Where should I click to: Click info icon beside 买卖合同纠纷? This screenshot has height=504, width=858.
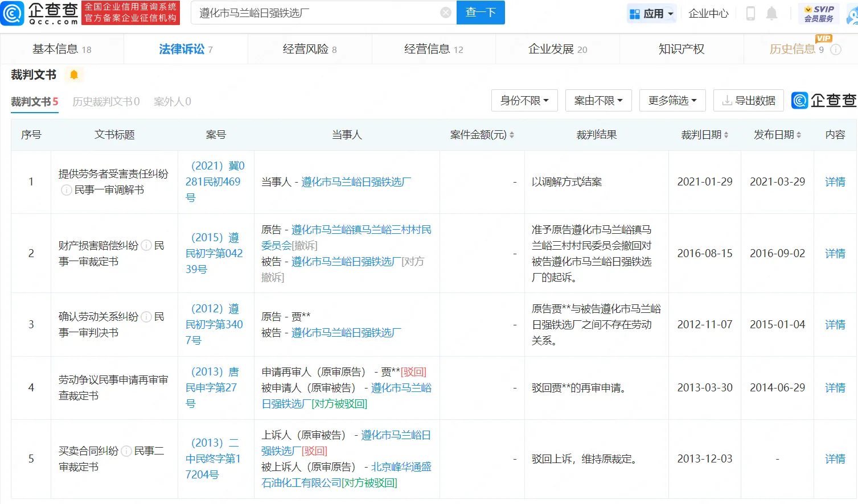[126, 451]
